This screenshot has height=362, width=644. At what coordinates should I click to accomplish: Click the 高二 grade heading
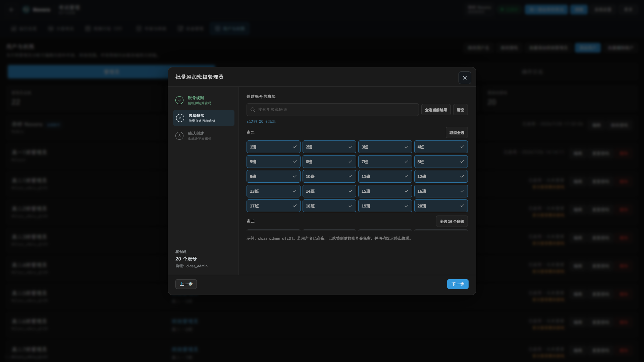[250, 132]
